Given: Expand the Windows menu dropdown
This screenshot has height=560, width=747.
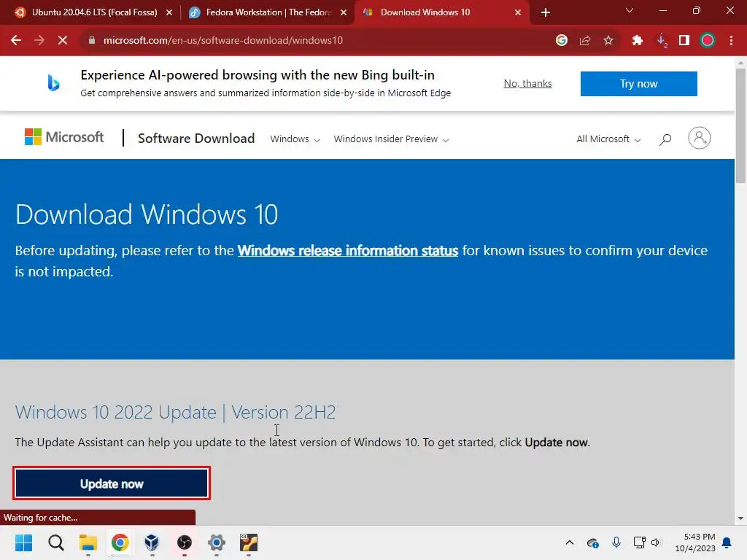Looking at the screenshot, I should [x=295, y=139].
